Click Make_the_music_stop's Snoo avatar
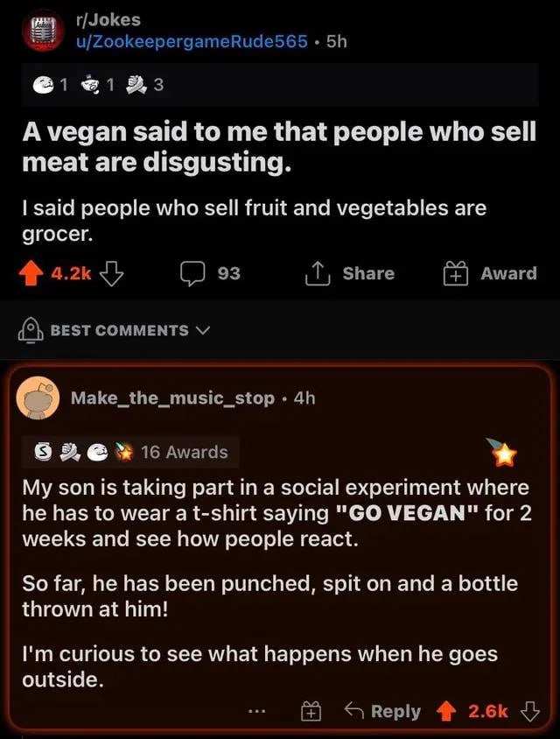 pos(38,398)
